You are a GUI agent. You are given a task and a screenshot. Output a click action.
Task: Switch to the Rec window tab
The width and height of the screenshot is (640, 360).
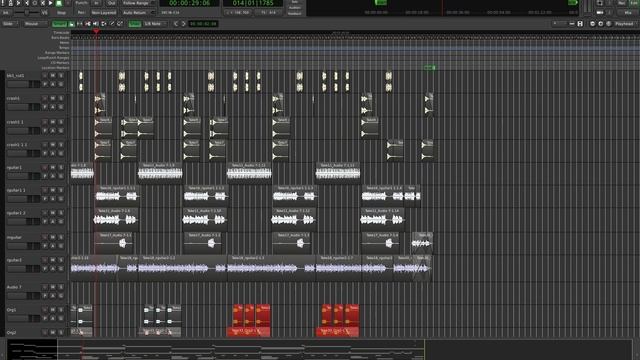(x=622, y=3)
